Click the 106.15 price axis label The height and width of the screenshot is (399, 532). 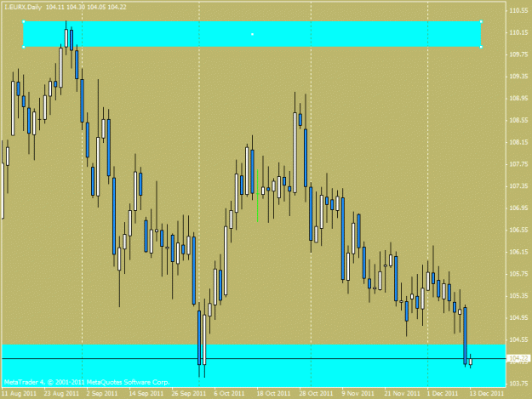pyautogui.click(x=518, y=252)
